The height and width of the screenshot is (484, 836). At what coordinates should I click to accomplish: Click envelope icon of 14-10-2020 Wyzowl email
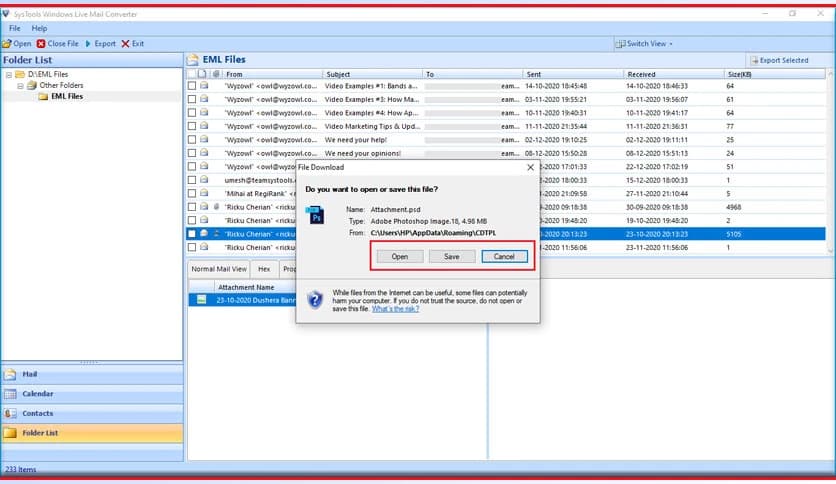tap(204, 85)
